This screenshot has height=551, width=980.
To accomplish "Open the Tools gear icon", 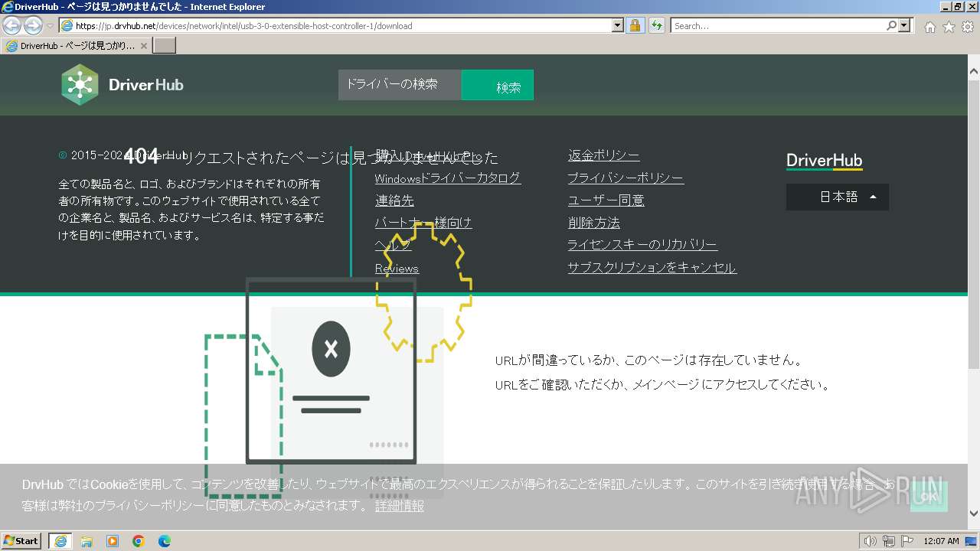I will 968,27.
